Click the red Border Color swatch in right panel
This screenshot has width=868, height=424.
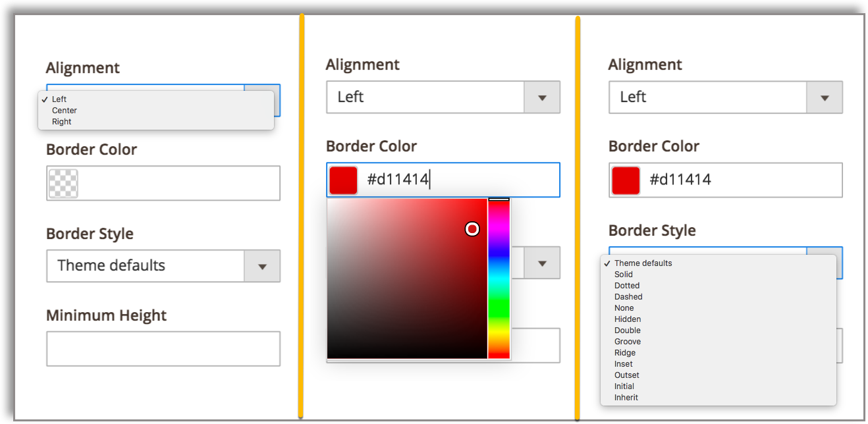(624, 179)
